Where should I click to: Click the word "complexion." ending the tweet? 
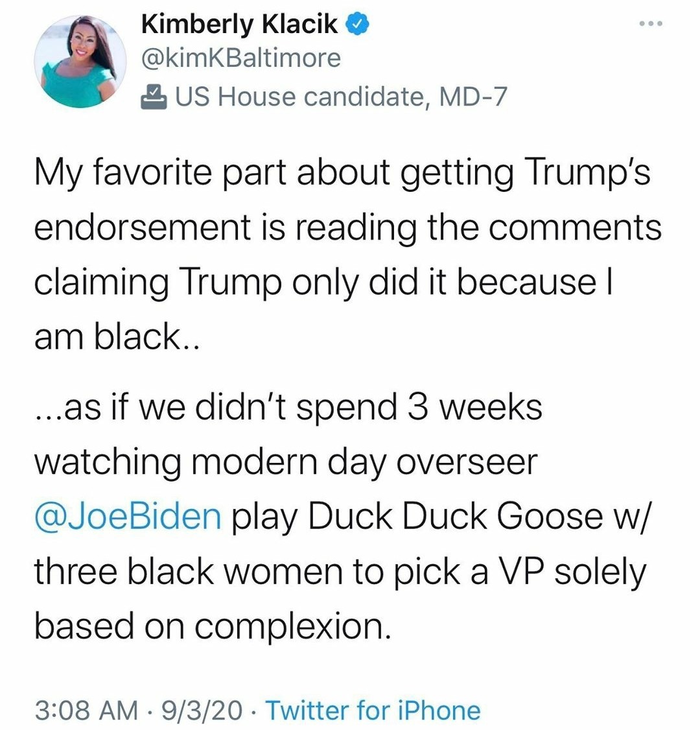[x=294, y=626]
